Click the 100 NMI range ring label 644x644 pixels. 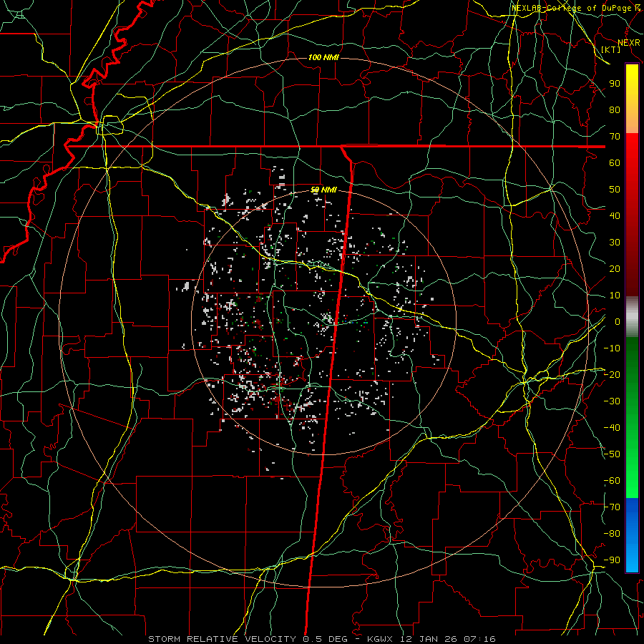pos(323,57)
